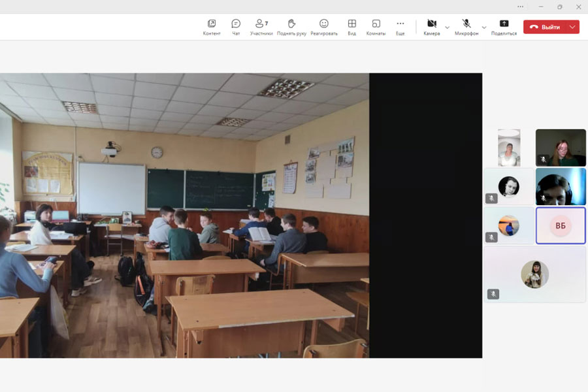Click muted mic icon on sunset avatar tile
Image resolution: width=588 pixels, height=392 pixels.
491,237
